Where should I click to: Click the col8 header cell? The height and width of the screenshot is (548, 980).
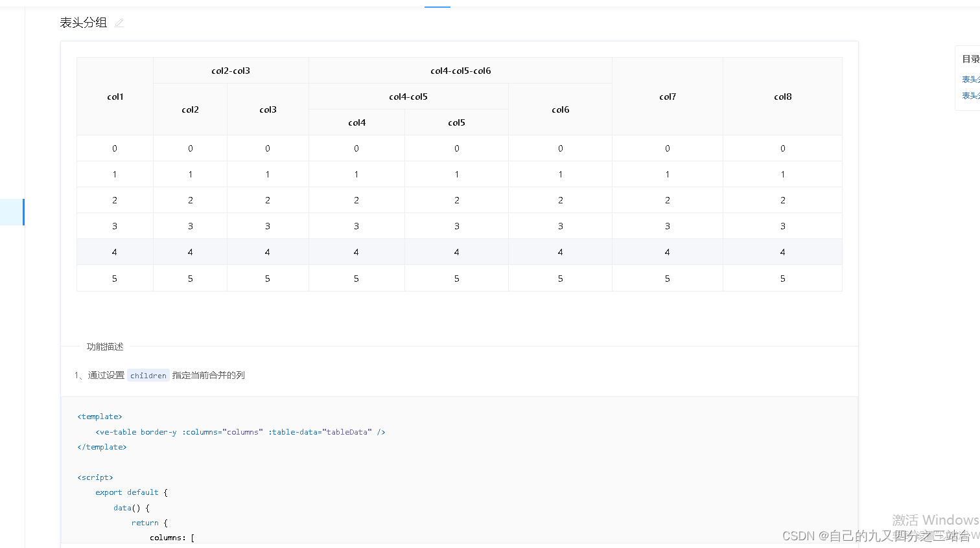[783, 97]
